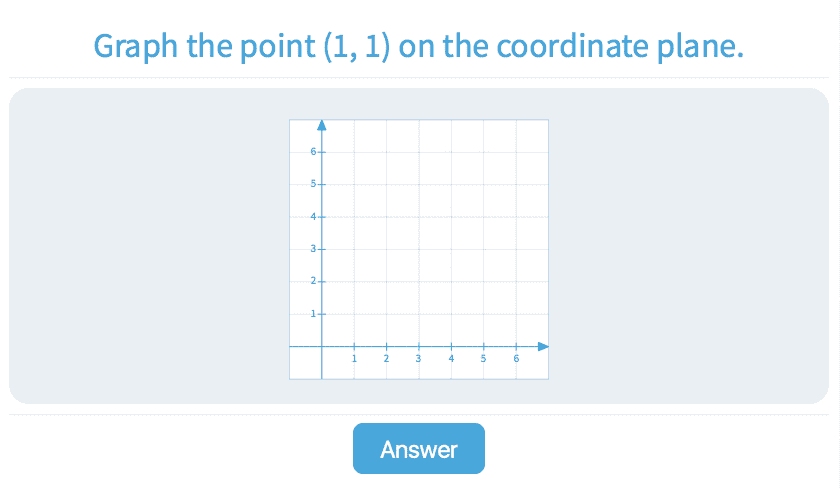Click the y-axis tick labeled 5
The image size is (840, 501).
coord(322,185)
